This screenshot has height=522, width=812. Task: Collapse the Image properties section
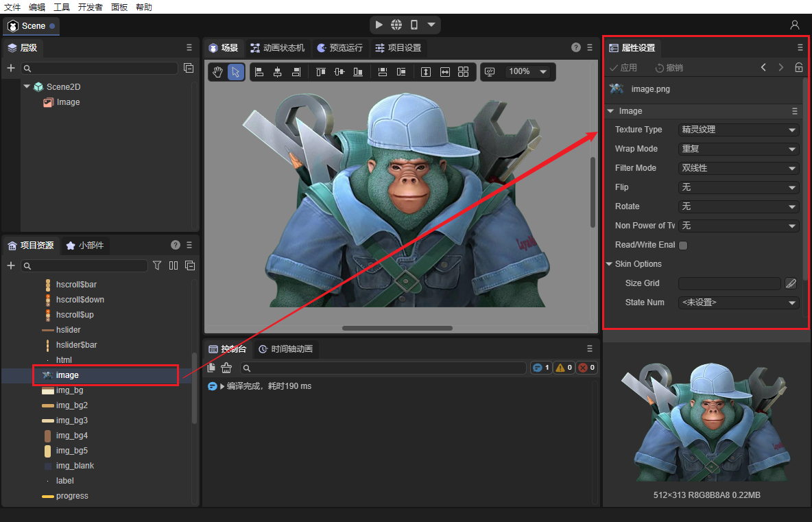(x=610, y=111)
